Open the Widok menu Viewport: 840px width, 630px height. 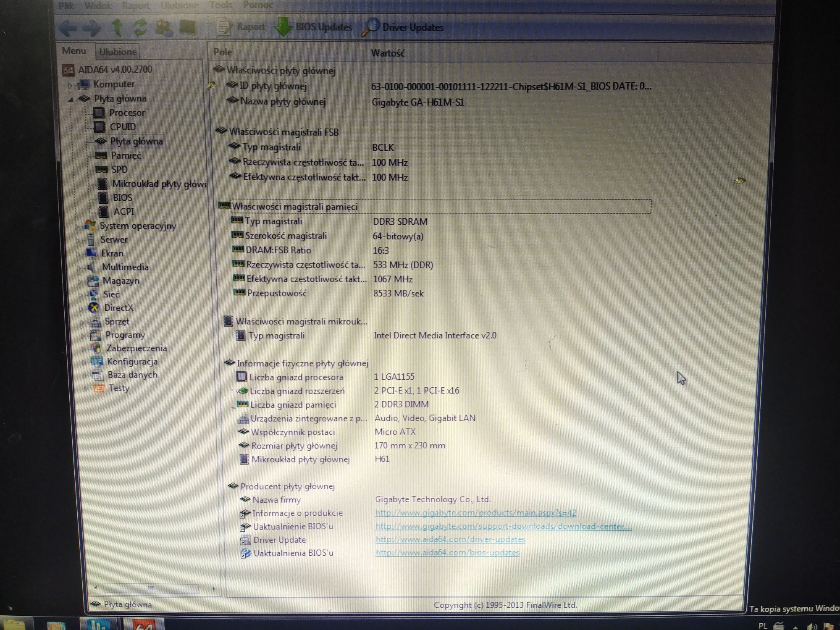coord(98,5)
